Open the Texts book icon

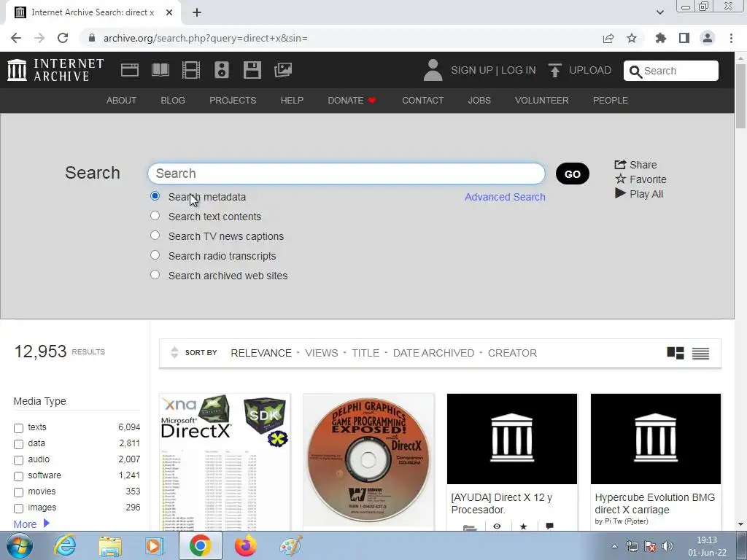(160, 70)
